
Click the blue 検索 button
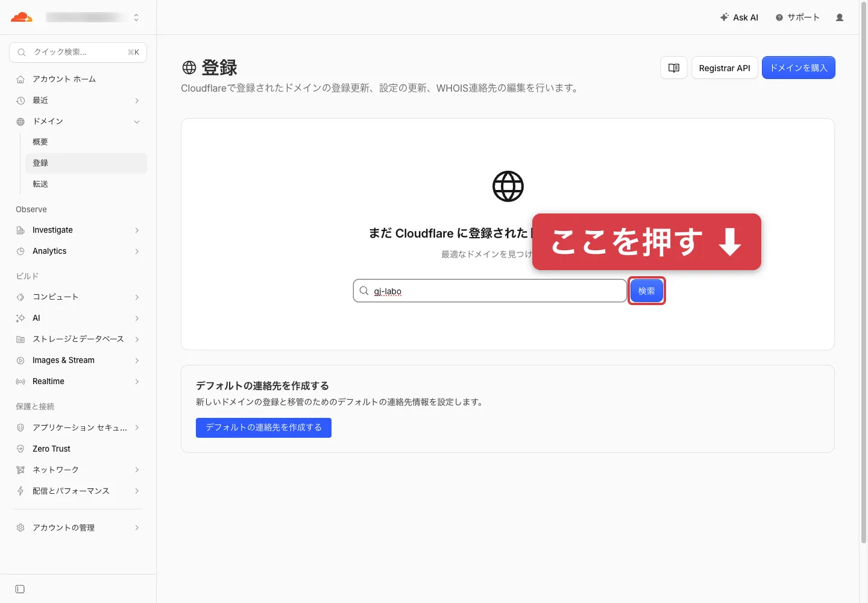click(x=647, y=291)
